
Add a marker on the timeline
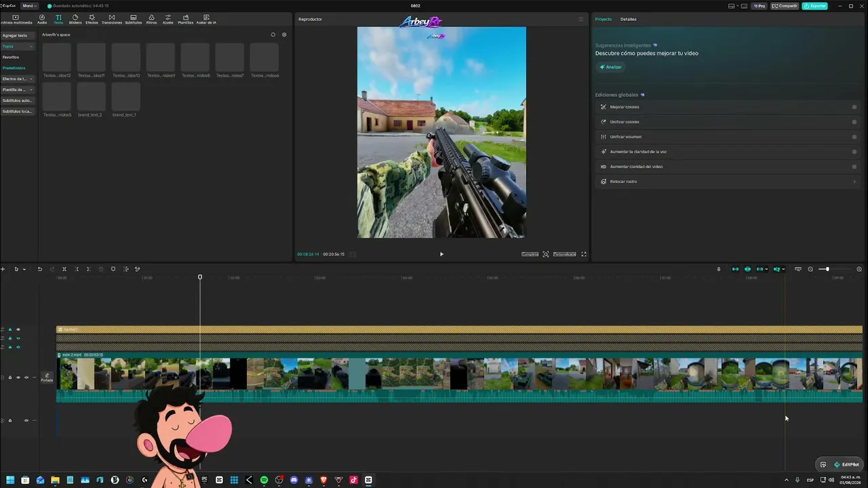113,269
